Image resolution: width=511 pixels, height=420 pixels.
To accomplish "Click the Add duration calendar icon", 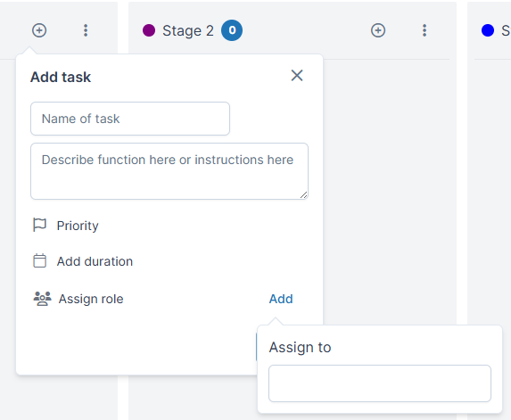I will tap(40, 260).
